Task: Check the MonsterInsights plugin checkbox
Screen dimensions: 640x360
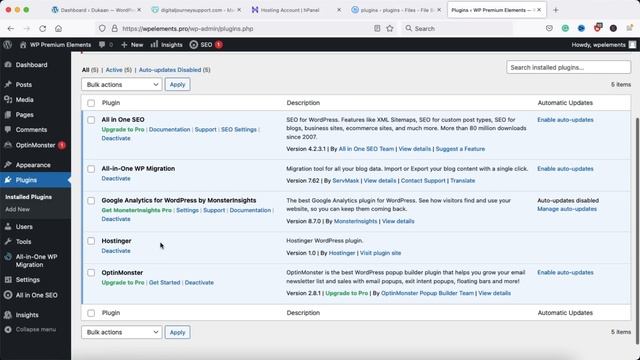Action: tap(91, 201)
